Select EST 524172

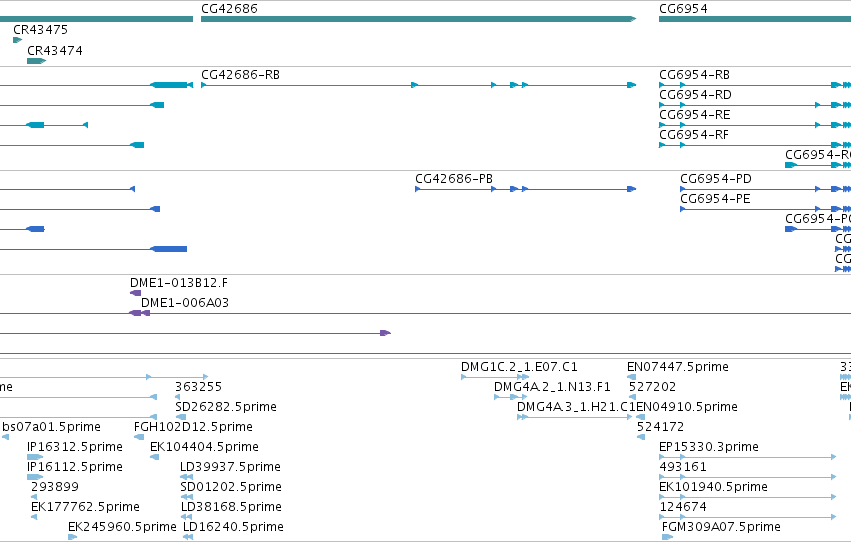point(661,427)
